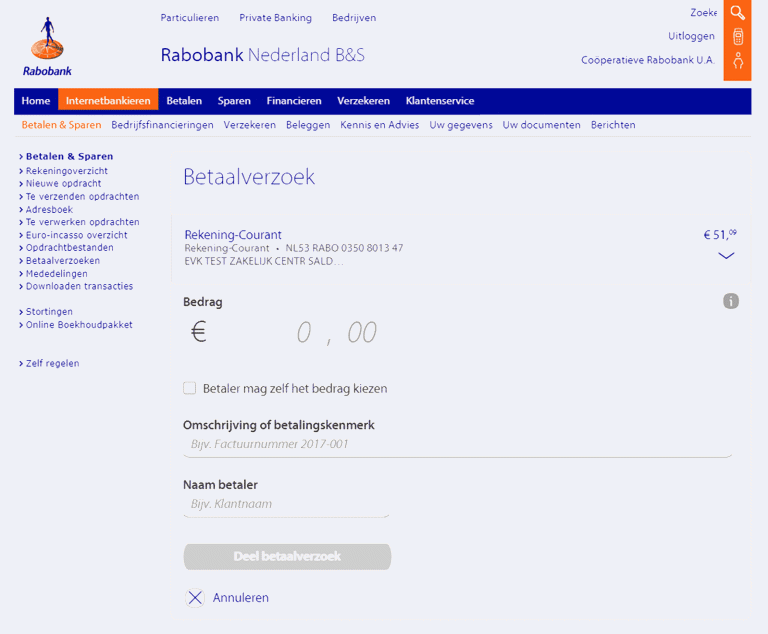Open the Financieren menu

point(294,101)
